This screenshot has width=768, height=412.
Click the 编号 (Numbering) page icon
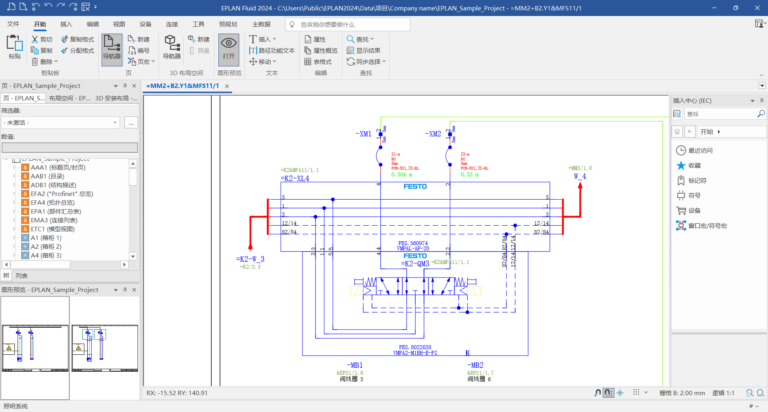point(132,50)
